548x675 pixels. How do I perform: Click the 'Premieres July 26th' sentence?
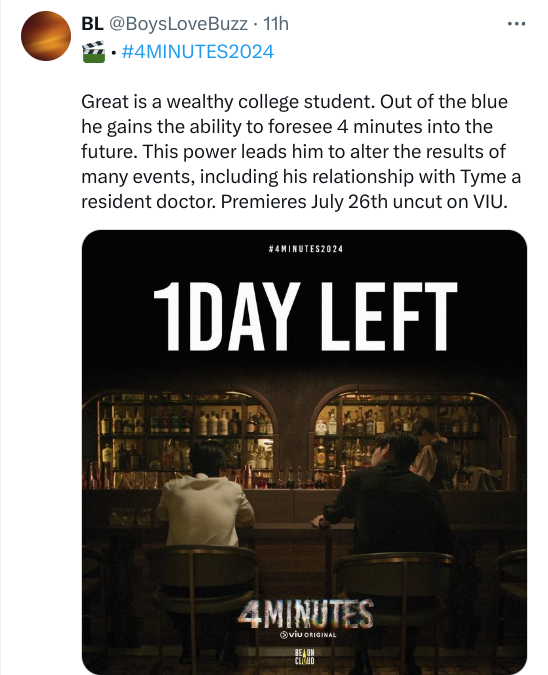coord(364,202)
